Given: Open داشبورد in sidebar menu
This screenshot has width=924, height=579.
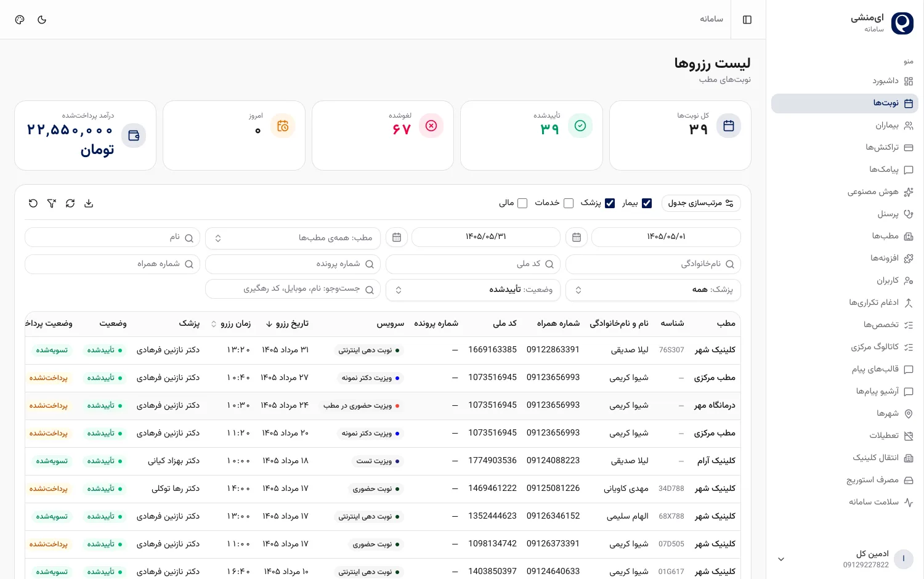Looking at the screenshot, I should click(x=845, y=81).
